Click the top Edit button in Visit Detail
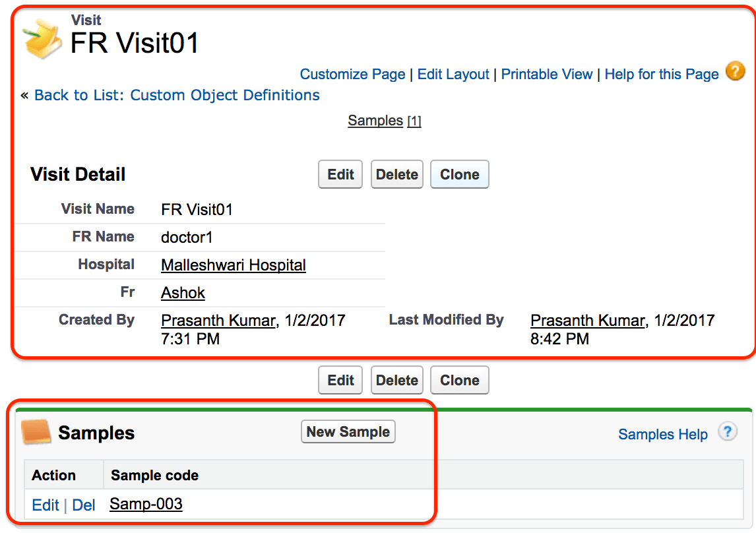756x537 pixels. (340, 175)
